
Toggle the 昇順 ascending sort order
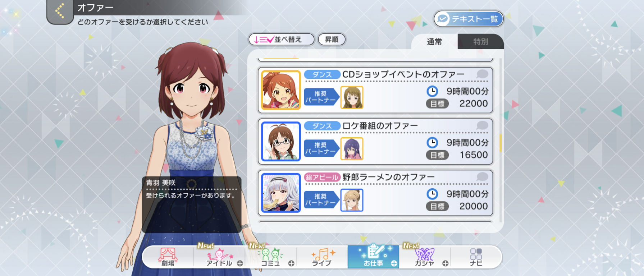tap(332, 40)
